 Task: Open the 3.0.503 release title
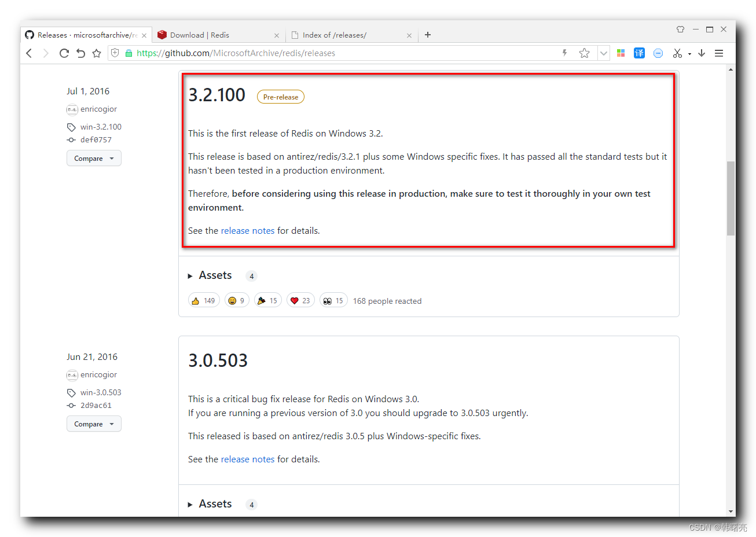218,361
